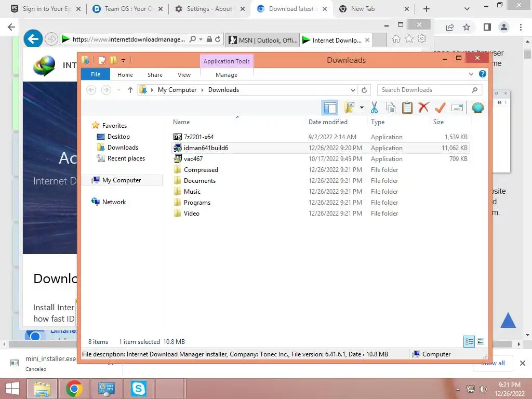Click the Home icon in Internet Explorer
Screen dimensions: 532x399
tap(396, 39)
